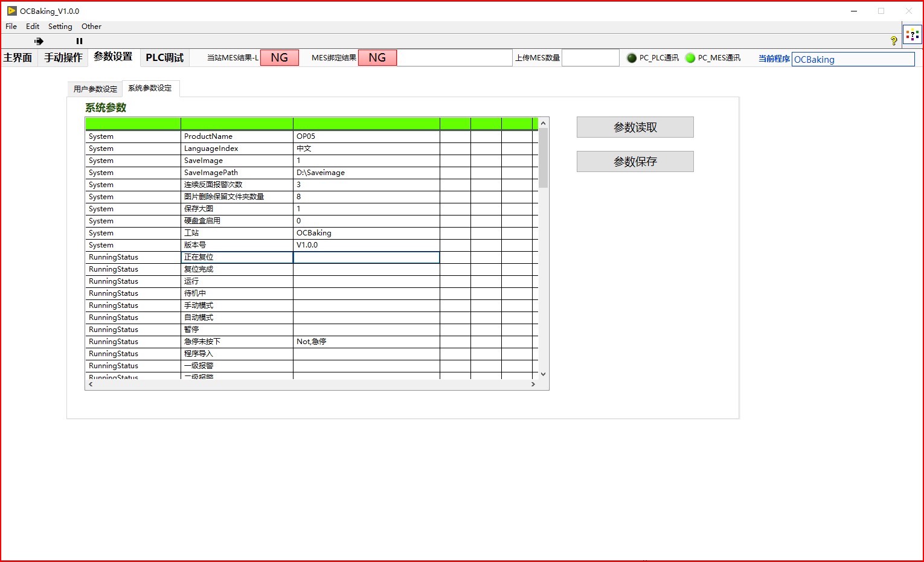This screenshot has width=924, height=562.
Task: Click the LabVIEW connector pane icon top right
Action: point(912,36)
